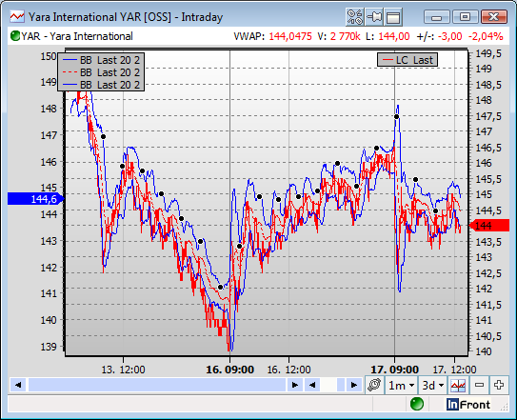Click the 16. 12:00 time axis label

(x=288, y=370)
